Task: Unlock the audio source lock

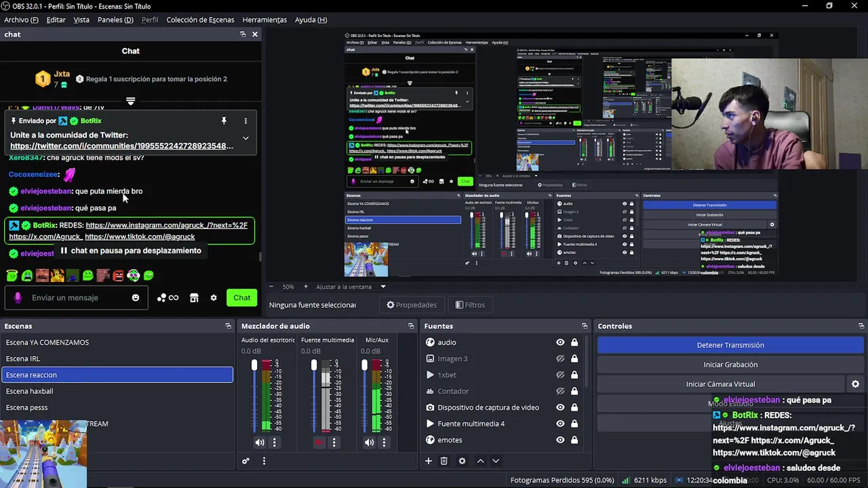Action: (574, 342)
